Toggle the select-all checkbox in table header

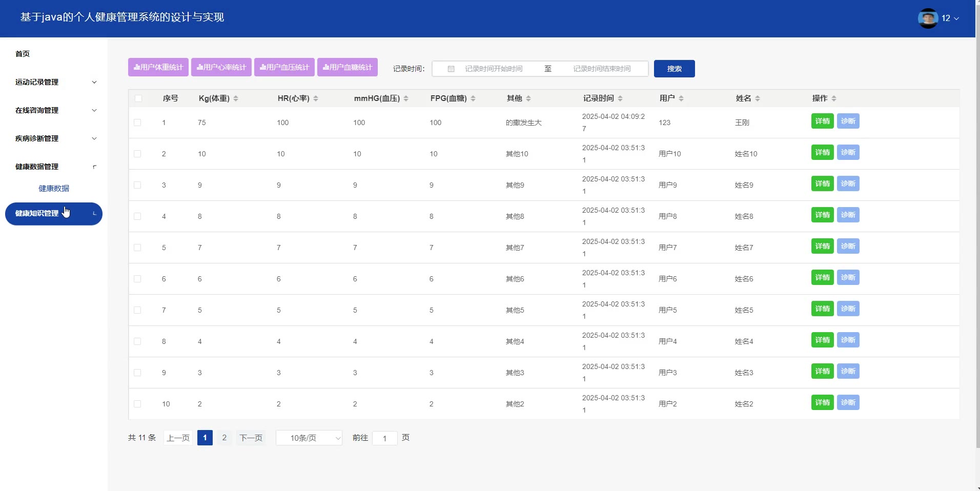(x=138, y=98)
